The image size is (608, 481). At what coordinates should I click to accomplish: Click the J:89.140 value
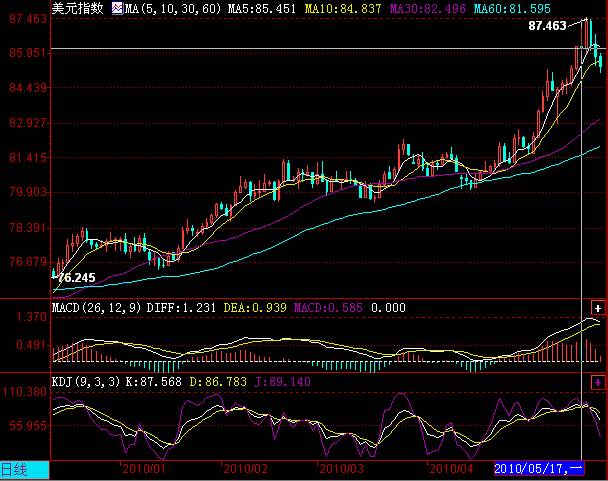[283, 382]
